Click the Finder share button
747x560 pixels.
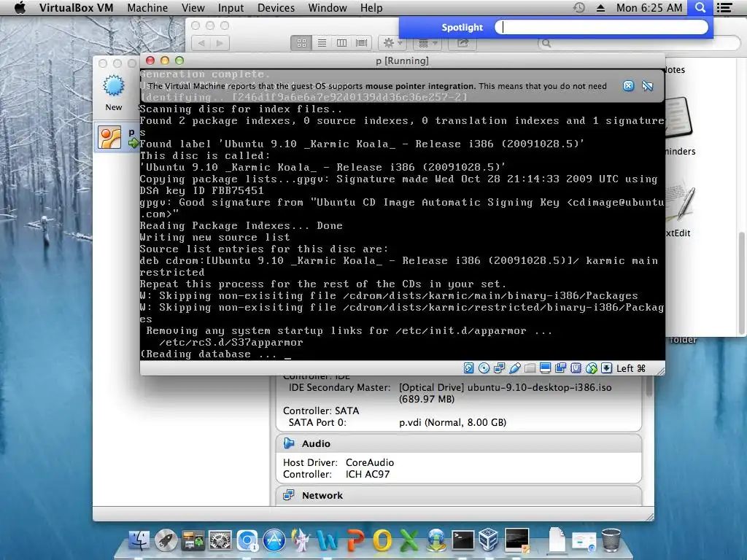pos(463,43)
